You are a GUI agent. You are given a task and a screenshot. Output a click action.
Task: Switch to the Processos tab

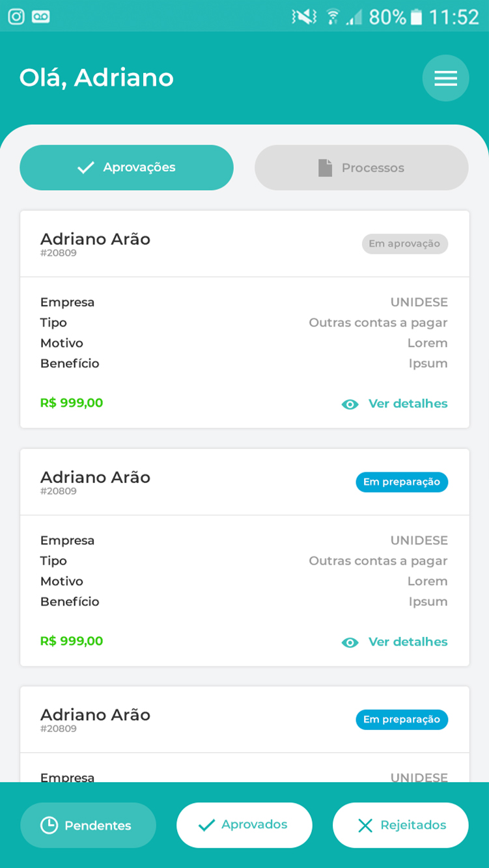click(361, 167)
